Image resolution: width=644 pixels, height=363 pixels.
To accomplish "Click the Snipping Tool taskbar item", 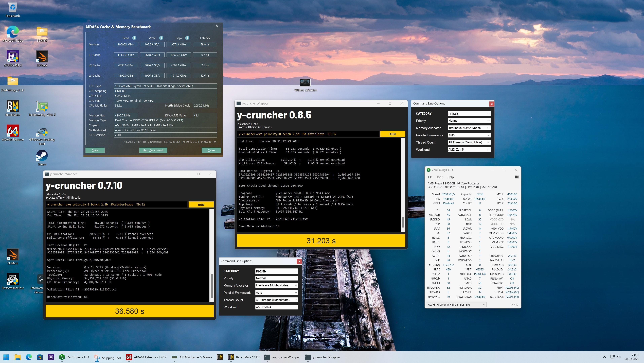I will point(108,357).
